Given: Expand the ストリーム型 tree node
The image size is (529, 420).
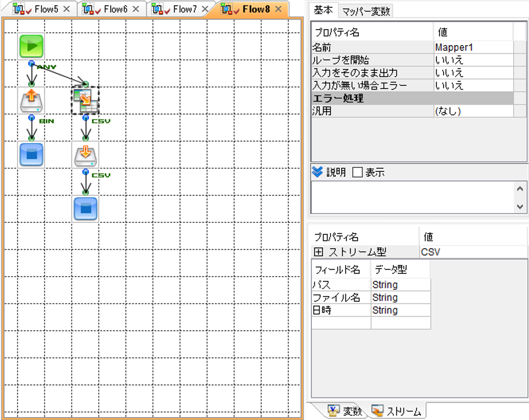Looking at the screenshot, I should click(318, 252).
